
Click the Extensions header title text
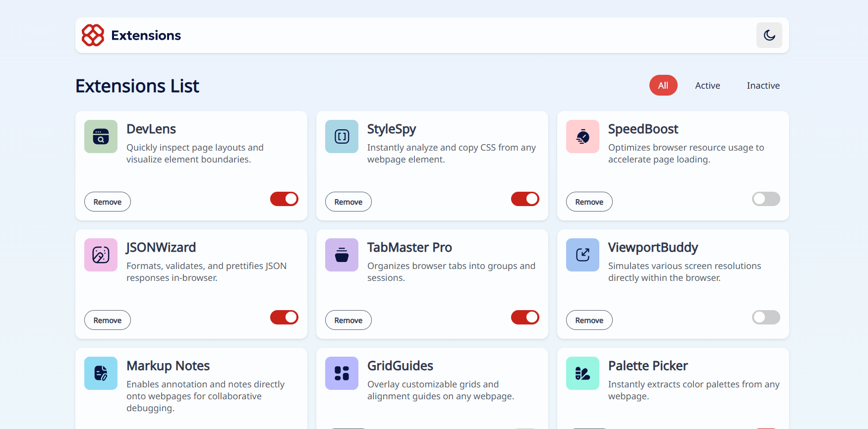click(146, 36)
